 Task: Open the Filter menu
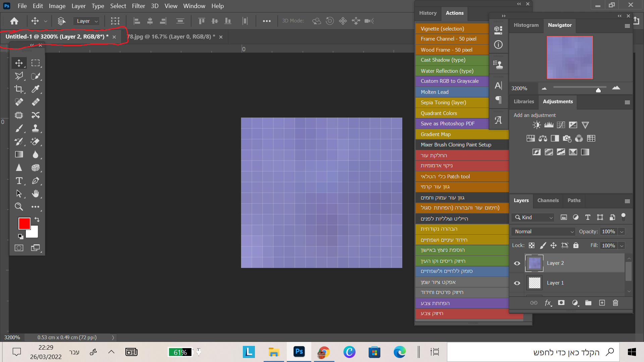point(138,6)
